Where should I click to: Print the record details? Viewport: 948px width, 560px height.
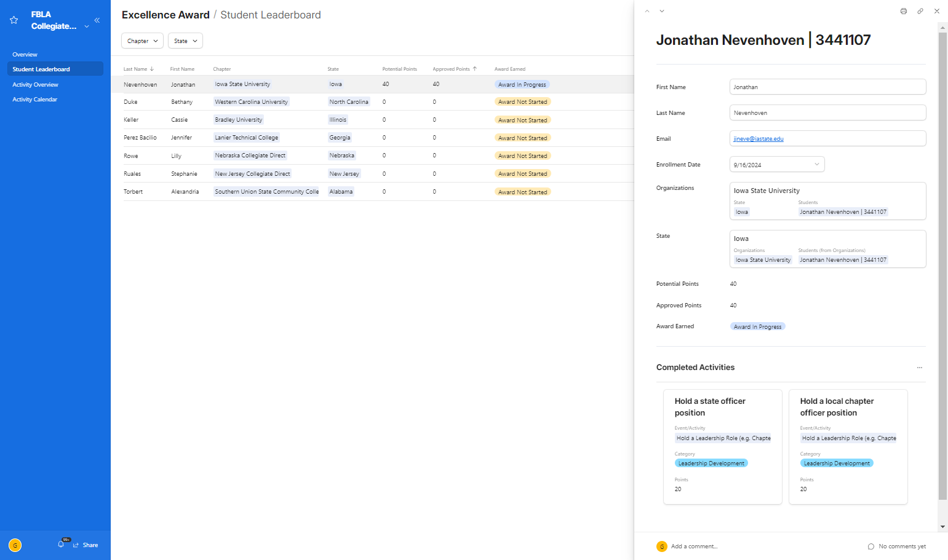[x=904, y=11]
